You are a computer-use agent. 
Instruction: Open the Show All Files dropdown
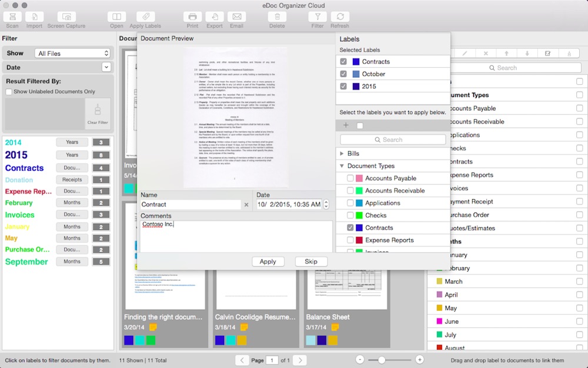tap(73, 54)
